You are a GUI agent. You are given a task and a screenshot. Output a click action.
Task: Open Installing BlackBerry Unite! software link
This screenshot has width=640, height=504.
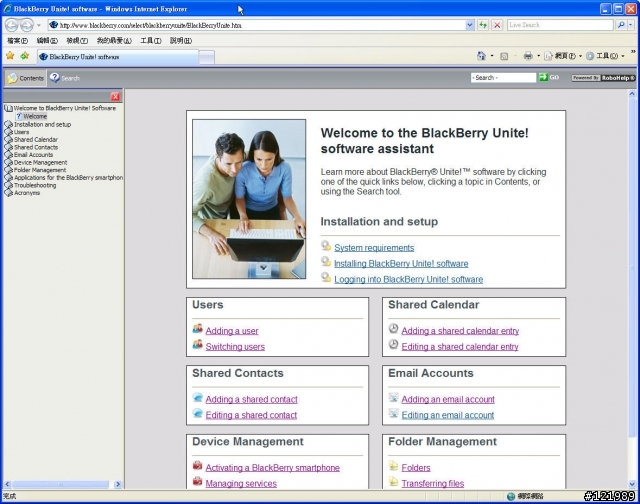(401, 264)
